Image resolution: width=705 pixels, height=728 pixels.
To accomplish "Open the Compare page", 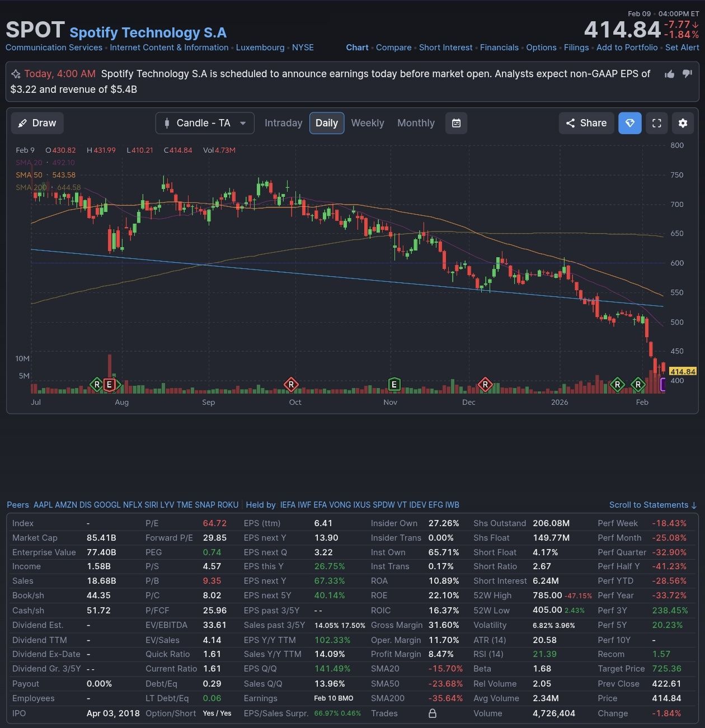I will click(394, 48).
